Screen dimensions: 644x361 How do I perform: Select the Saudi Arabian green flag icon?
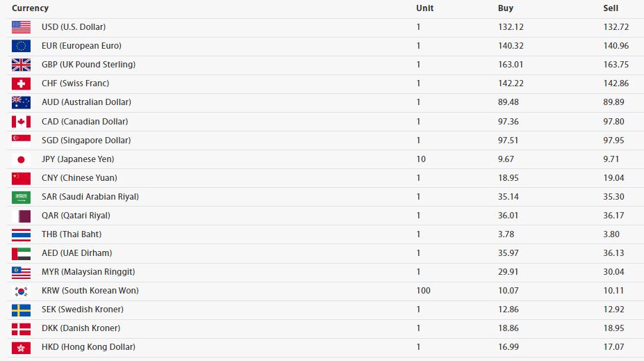click(x=21, y=198)
